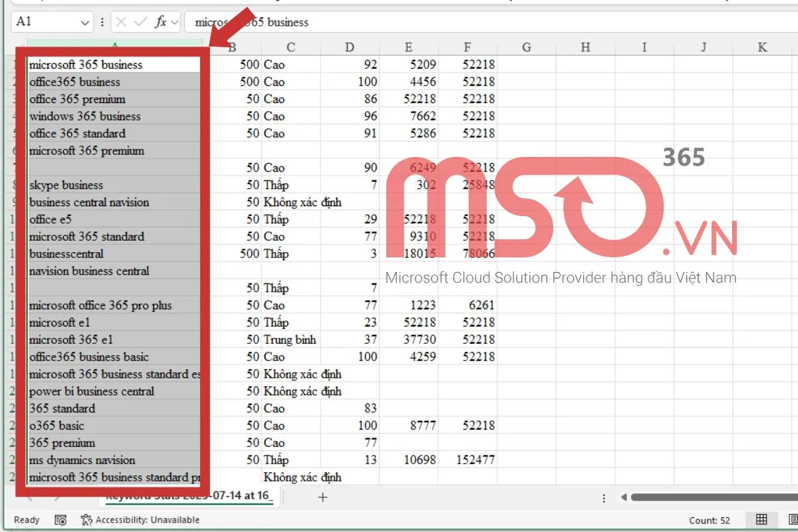Open the Accessibility checker status icon

coord(86,520)
